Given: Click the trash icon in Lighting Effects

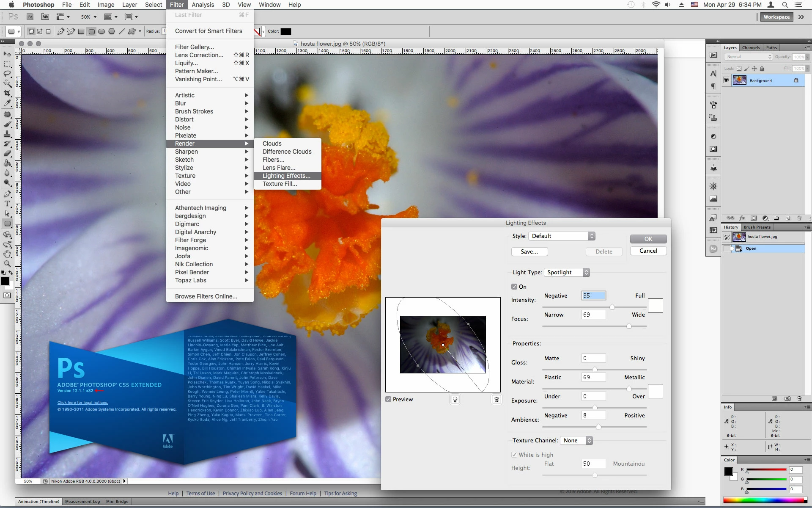Looking at the screenshot, I should [497, 399].
